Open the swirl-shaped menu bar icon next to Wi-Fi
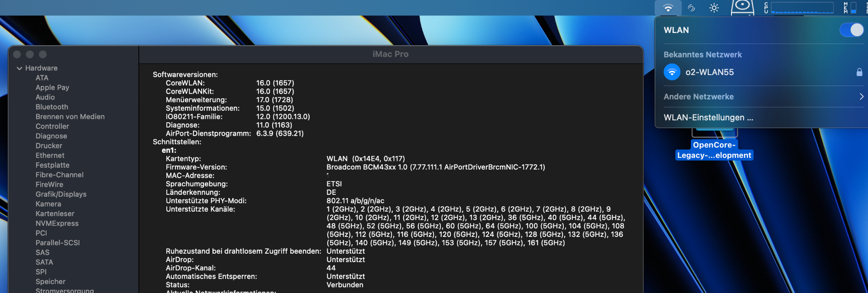Image resolution: width=868 pixels, height=293 pixels. coord(691,8)
